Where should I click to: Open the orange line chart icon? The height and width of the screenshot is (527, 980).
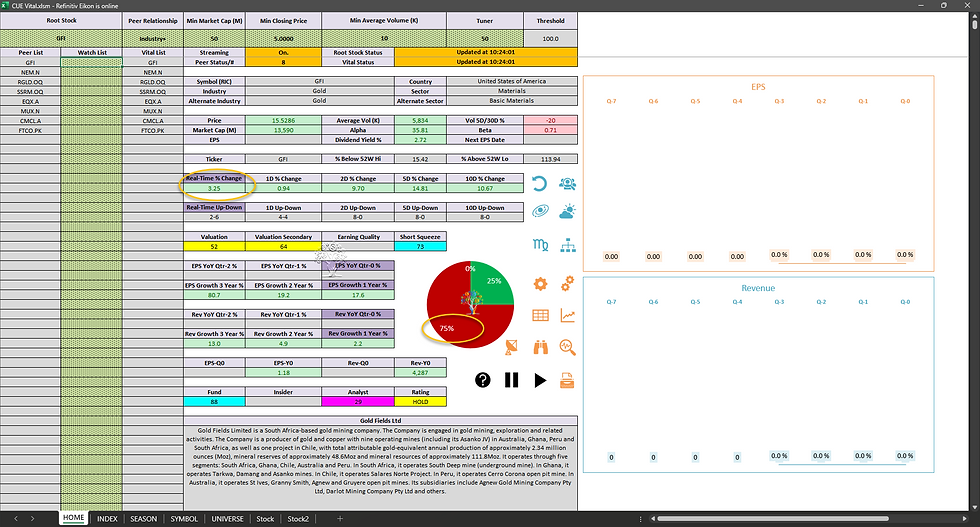pos(568,315)
